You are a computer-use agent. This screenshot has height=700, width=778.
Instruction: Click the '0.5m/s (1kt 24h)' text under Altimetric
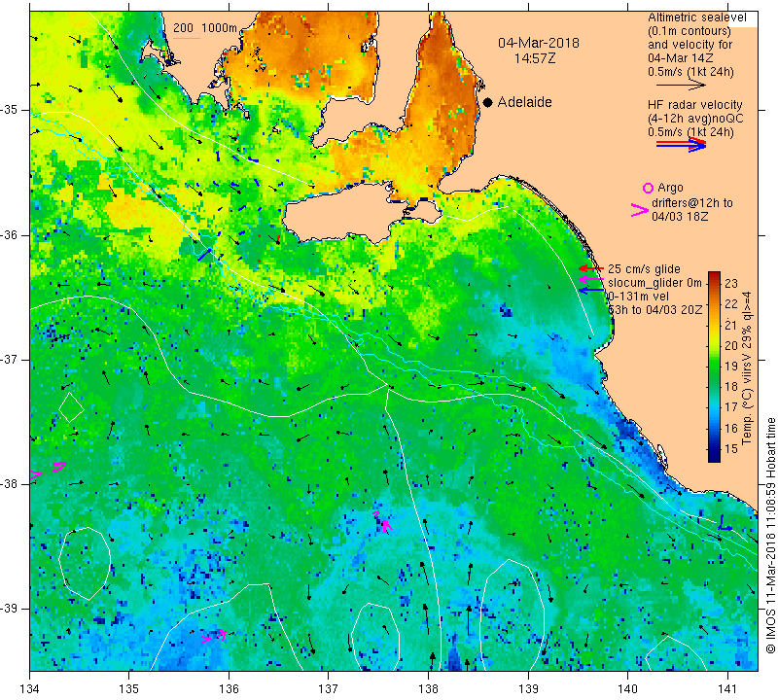pos(690,72)
